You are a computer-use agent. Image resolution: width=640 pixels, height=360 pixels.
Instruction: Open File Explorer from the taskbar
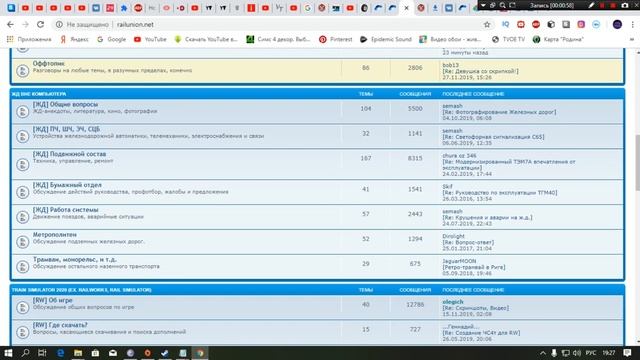tap(78, 353)
